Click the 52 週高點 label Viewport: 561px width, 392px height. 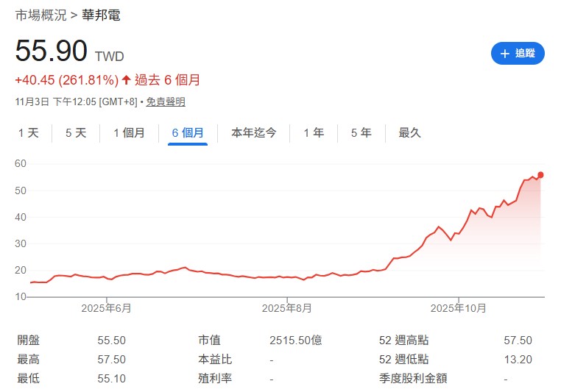point(404,341)
